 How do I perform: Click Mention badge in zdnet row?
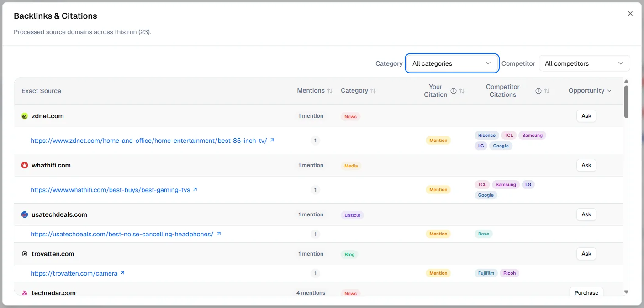coord(438,141)
